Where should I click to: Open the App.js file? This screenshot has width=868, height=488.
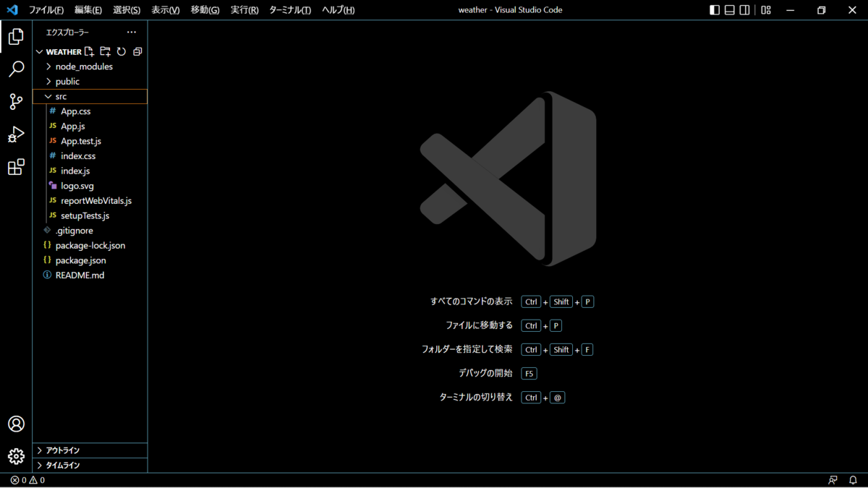90,127
